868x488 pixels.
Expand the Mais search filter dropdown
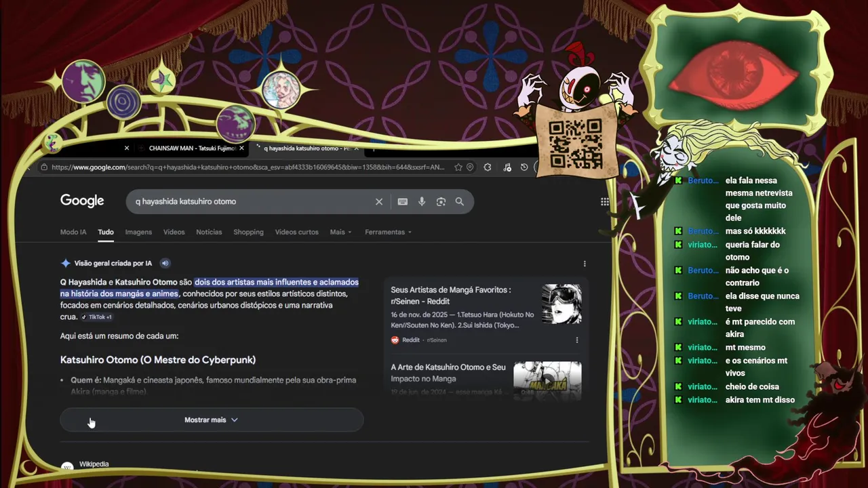coord(341,232)
